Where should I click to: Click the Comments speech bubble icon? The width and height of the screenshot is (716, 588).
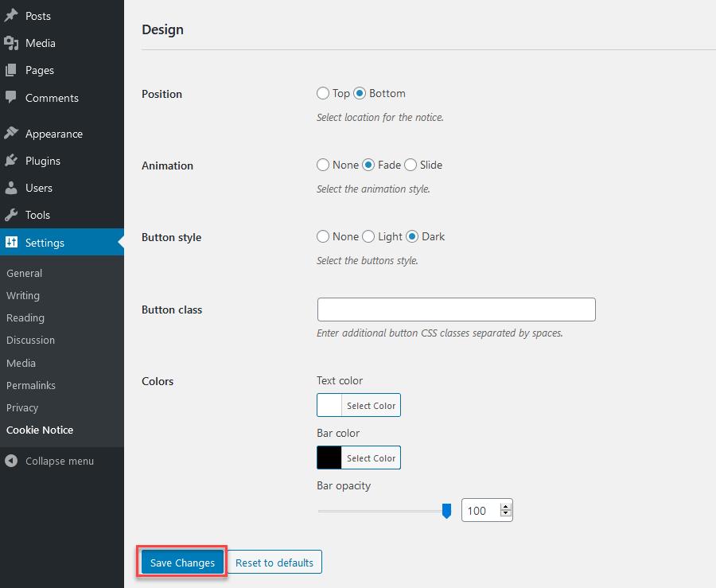coord(11,98)
